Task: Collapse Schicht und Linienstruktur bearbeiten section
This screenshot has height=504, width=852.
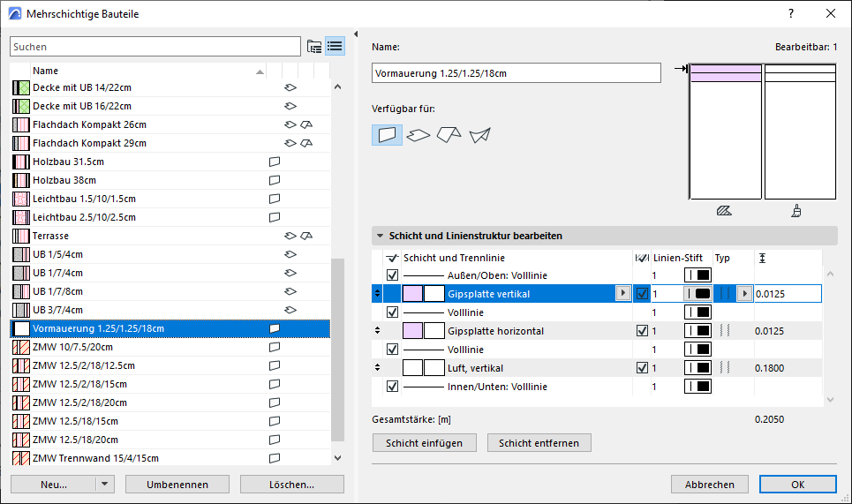Action: 381,237
